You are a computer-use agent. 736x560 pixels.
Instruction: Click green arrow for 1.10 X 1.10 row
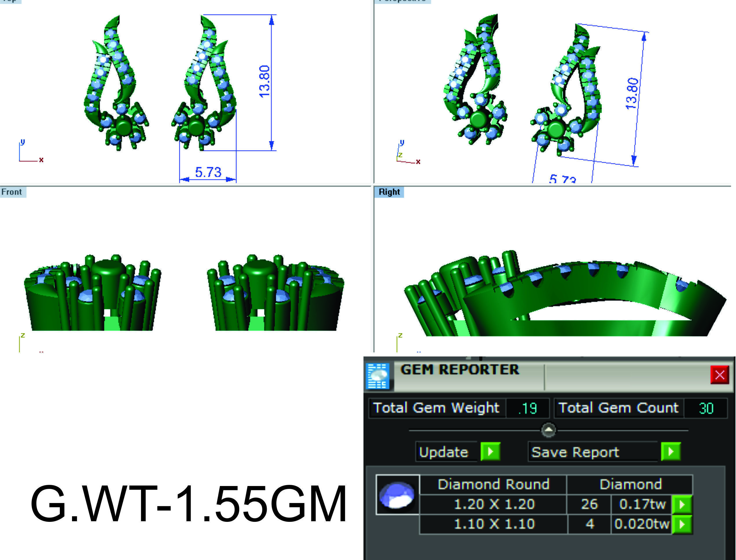(682, 524)
